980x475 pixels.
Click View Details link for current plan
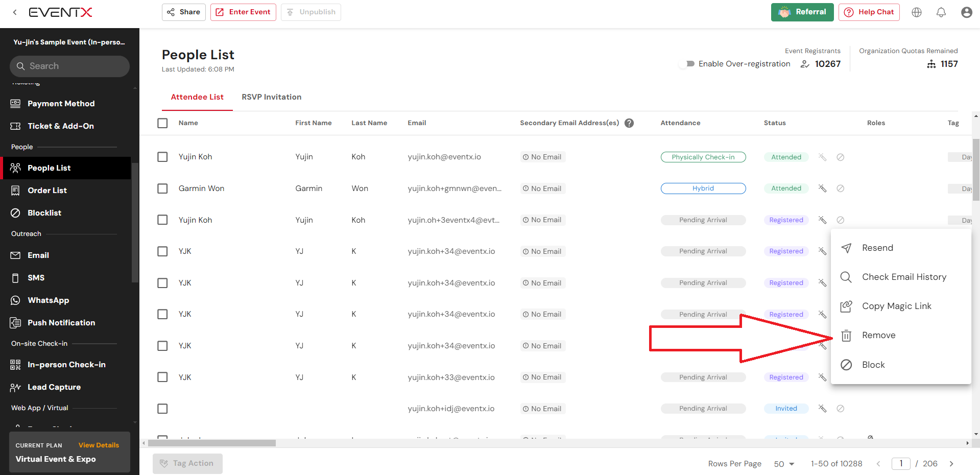click(99, 445)
